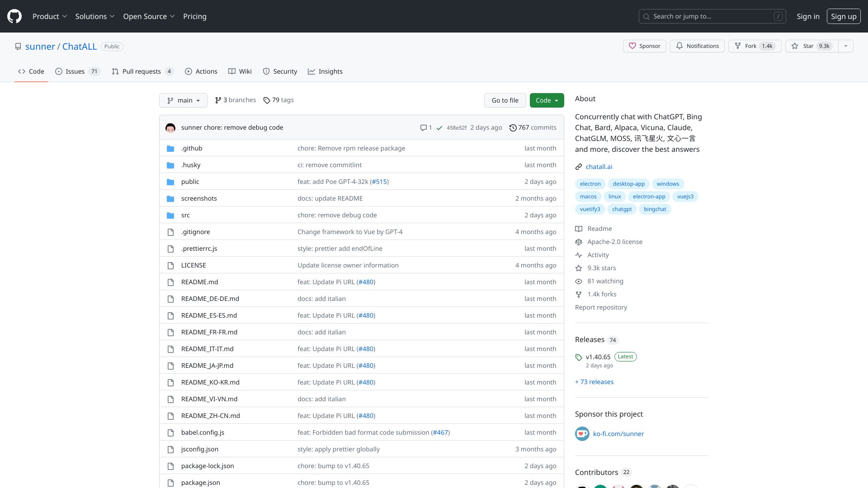Open the notifications bell icon

[679, 46]
